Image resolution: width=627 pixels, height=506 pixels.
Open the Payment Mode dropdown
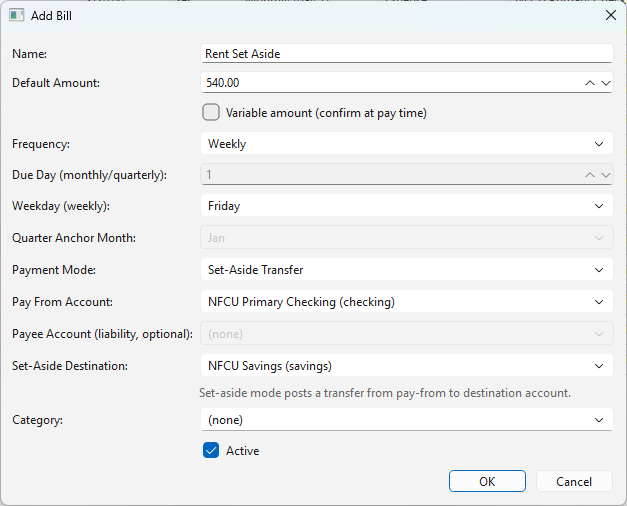[x=406, y=270]
